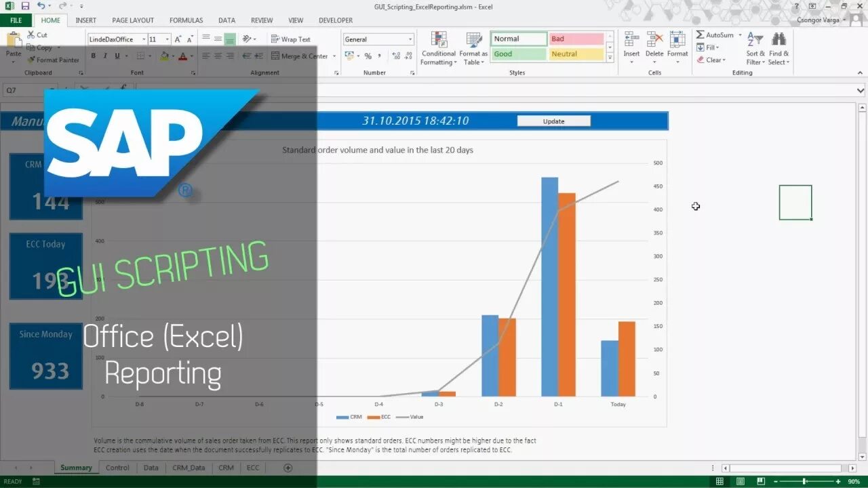Image resolution: width=868 pixels, height=488 pixels.
Task: Expand the formula bar with the right chevron
Action: click(861, 89)
